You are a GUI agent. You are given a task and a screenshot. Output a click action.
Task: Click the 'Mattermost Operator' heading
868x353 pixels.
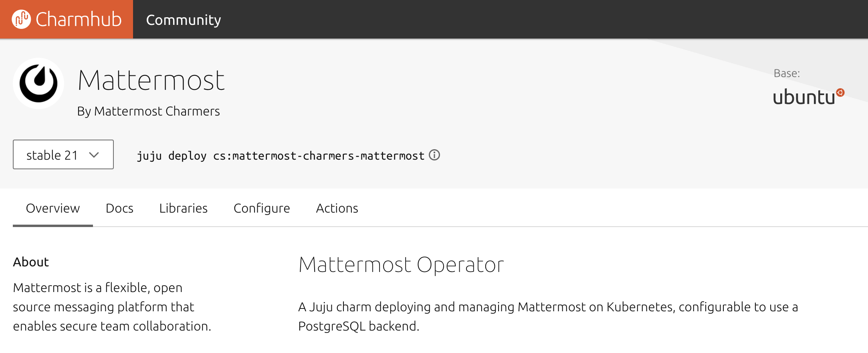[401, 265]
